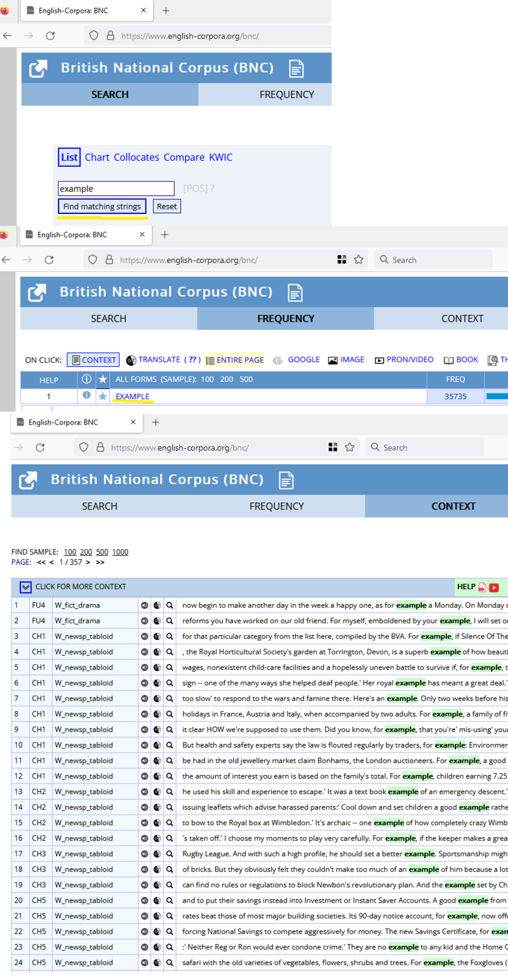This screenshot has height=980, width=508.
Task: Click the info icon next to EXAMPLE
Action: 87,395
